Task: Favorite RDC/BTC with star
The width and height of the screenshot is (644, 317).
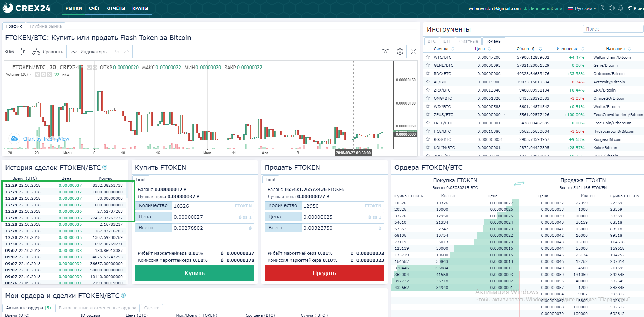Action: point(428,73)
